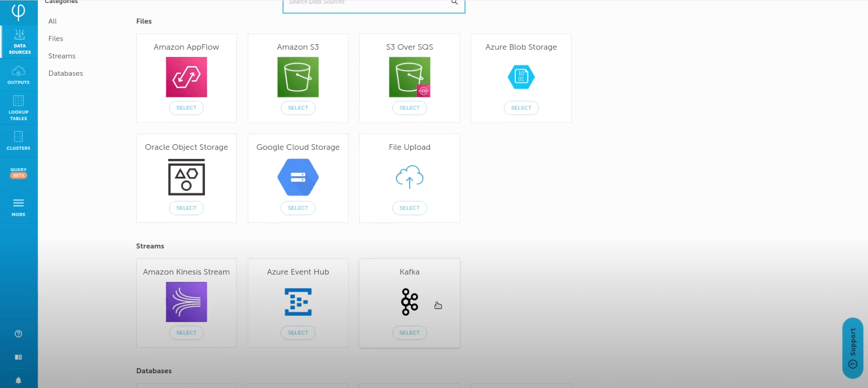
Task: Filter categories by Streams
Action: pos(62,56)
